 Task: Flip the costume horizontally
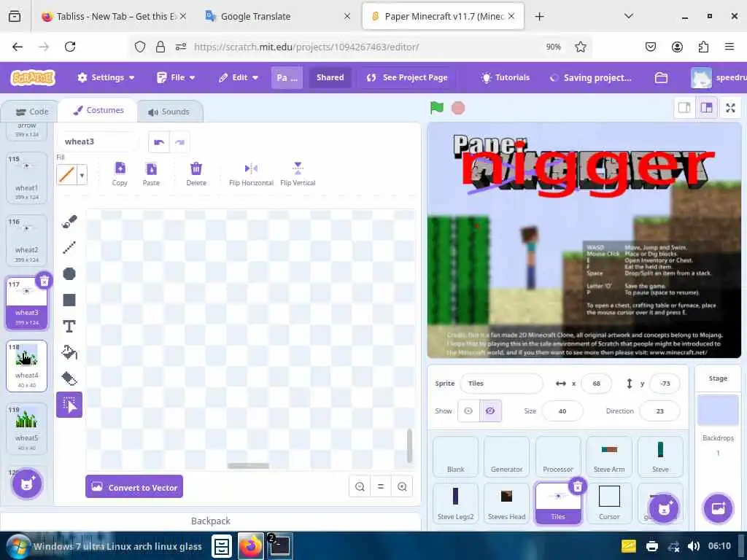click(251, 174)
